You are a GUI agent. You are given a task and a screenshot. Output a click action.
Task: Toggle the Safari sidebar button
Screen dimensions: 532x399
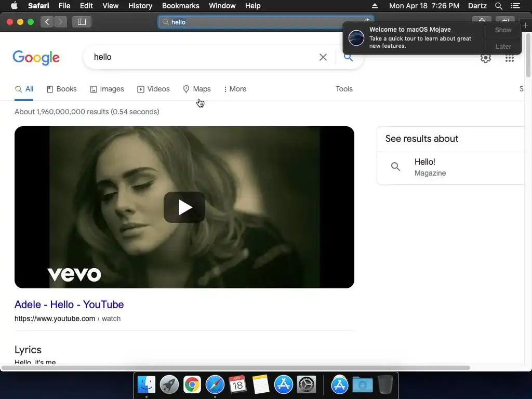pos(82,22)
